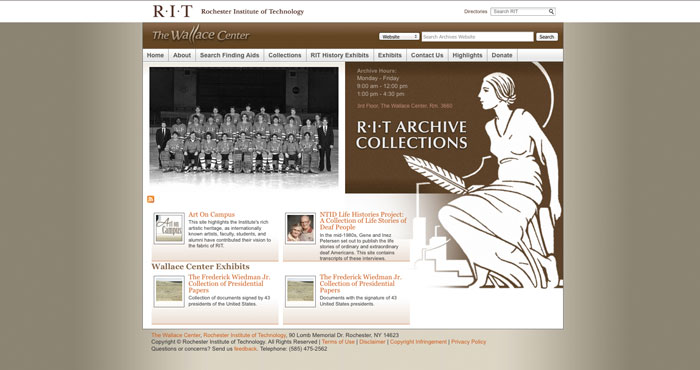Go to the Home menu item

pos(155,55)
